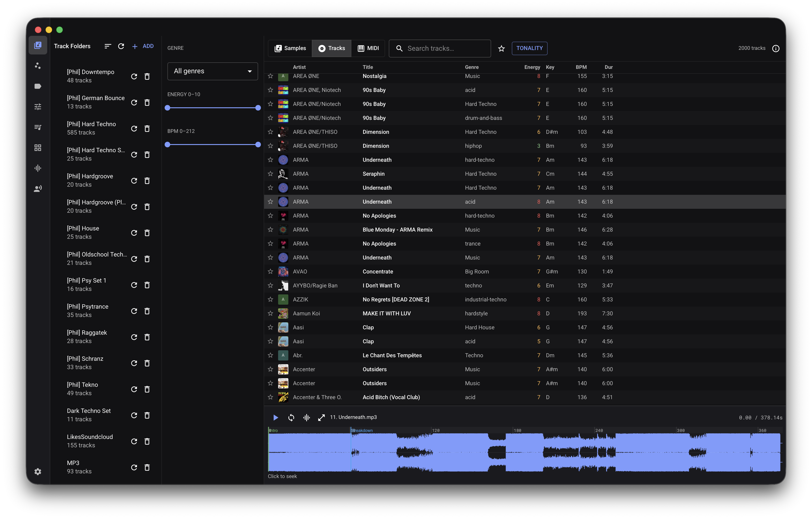The image size is (812, 519).
Task: Select the Le Chant Des Tempêtes track
Action: coord(525,355)
